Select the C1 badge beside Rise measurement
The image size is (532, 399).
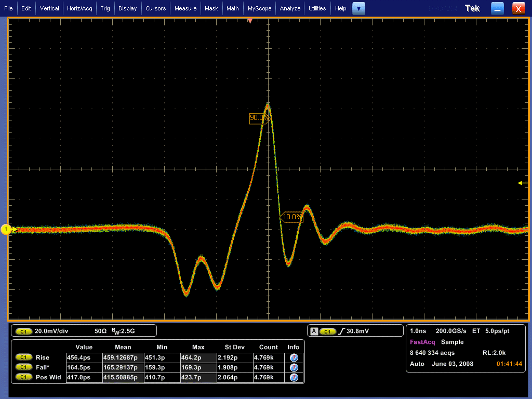23,357
